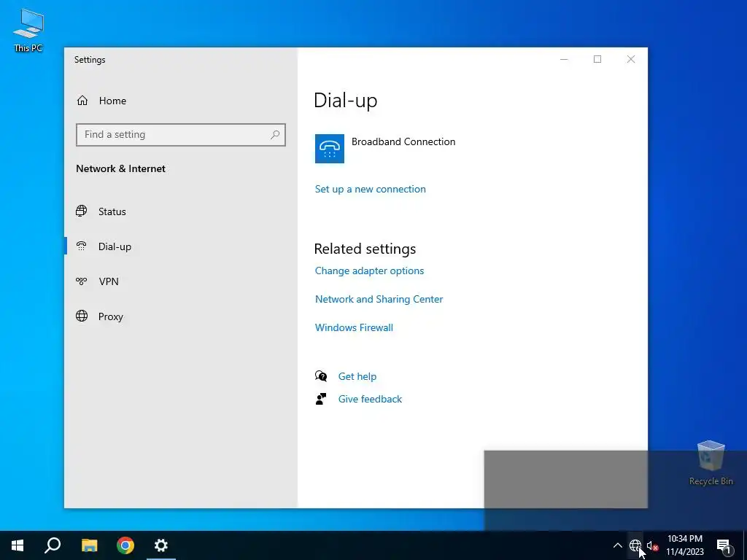Select Dial-up in the sidebar
The width and height of the screenshot is (747, 560).
pyautogui.click(x=115, y=246)
